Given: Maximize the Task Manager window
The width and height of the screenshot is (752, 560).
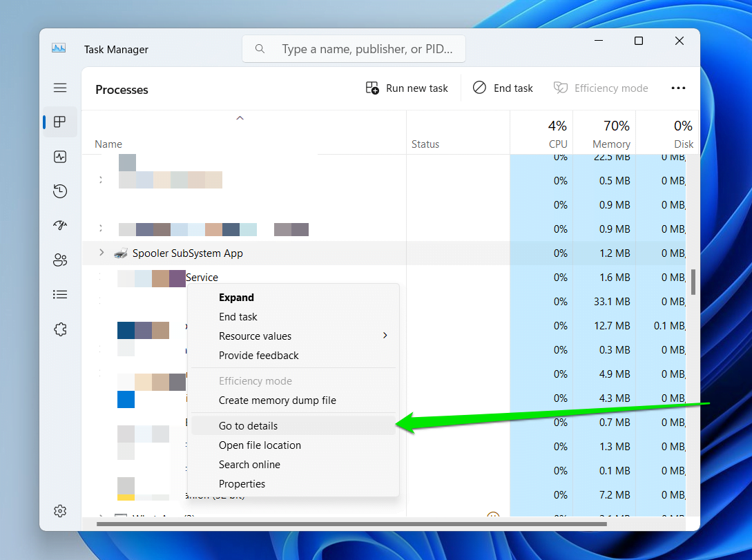Looking at the screenshot, I should click(x=638, y=41).
